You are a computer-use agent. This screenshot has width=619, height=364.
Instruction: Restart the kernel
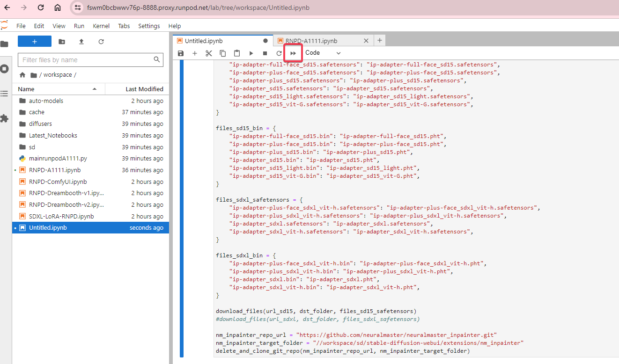click(x=279, y=53)
